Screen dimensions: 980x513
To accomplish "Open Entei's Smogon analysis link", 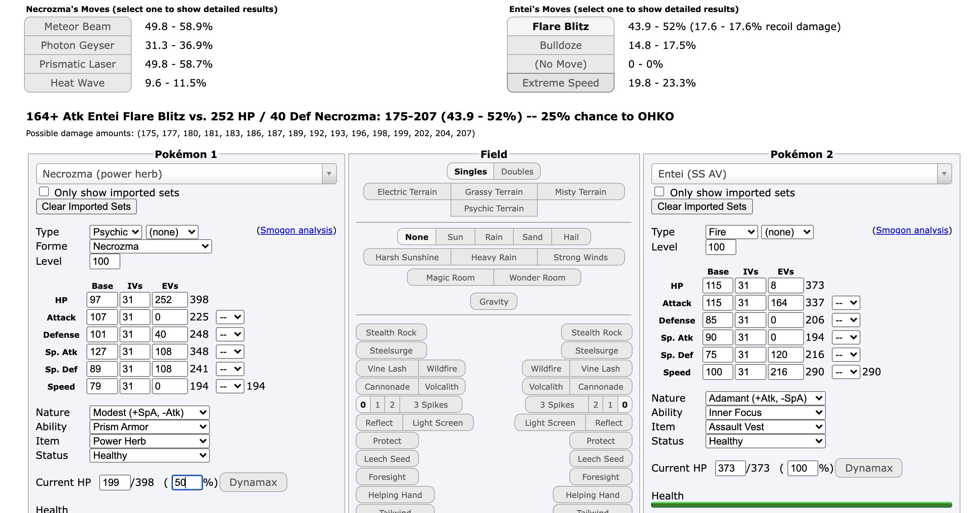I will (x=912, y=230).
